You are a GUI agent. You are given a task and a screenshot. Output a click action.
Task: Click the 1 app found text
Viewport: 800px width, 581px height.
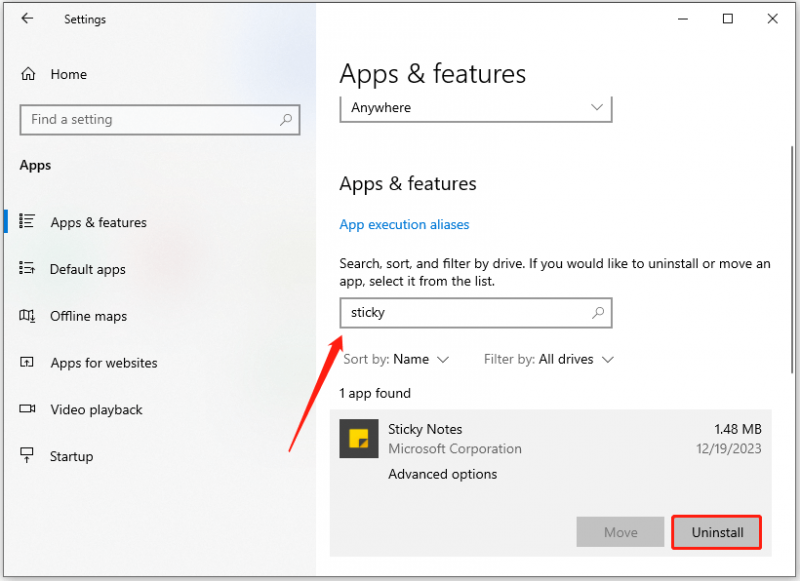coord(375,393)
